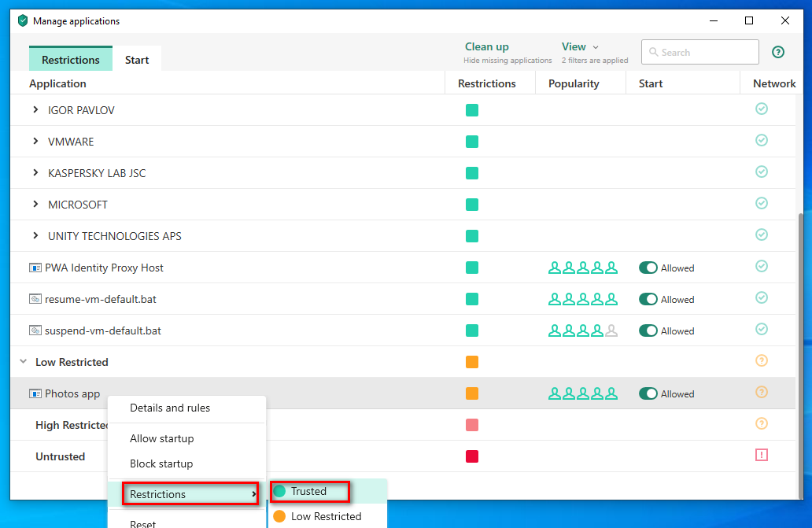This screenshot has width=812, height=528.
Task: Toggle startup Allowed switch for resume-vm-default.bat
Action: click(648, 299)
